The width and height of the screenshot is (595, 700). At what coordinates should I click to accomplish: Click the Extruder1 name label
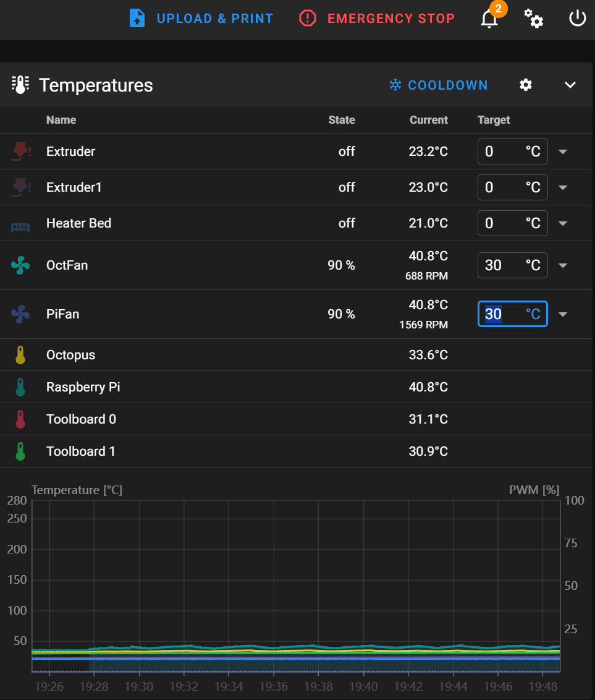74,187
